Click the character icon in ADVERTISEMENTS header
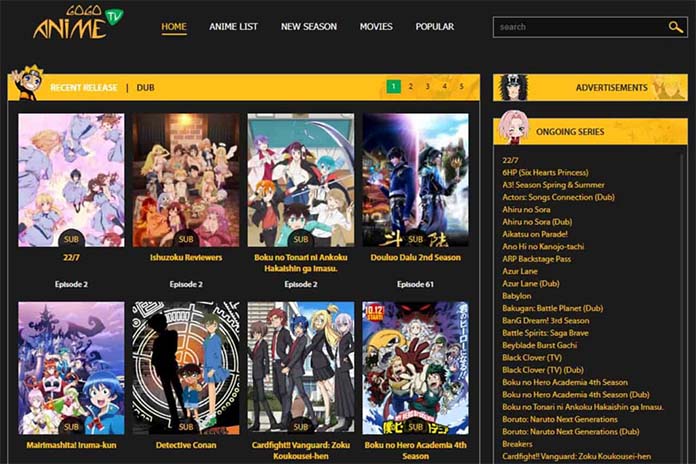Viewport: 696px width, 464px height. tap(514, 87)
